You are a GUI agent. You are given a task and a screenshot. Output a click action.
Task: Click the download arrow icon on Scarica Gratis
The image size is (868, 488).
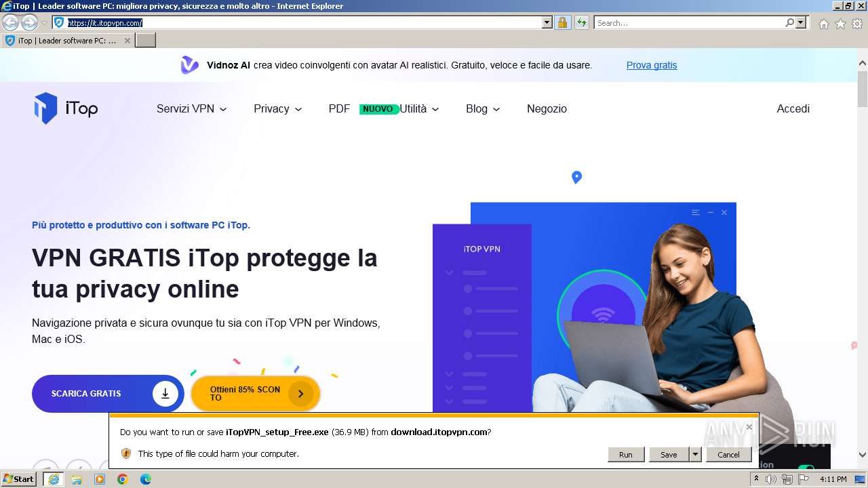click(165, 393)
